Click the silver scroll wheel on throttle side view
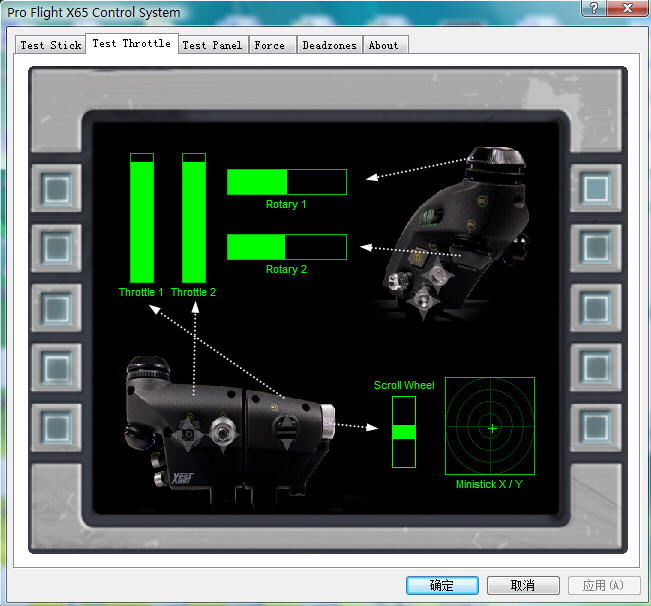Screen dimensions: 651x606 tap(328, 421)
